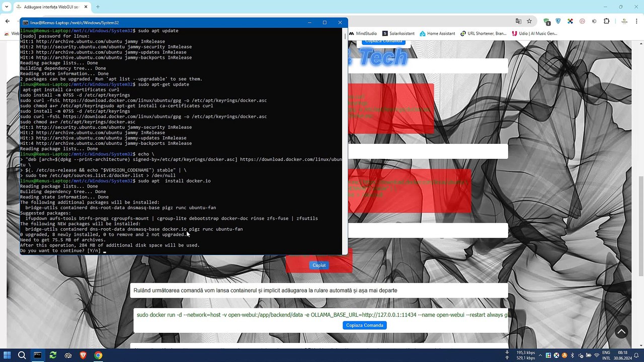The image size is (644, 362).
Task: Open the Chrome tab search dropdown arrow
Action: tap(7, 7)
